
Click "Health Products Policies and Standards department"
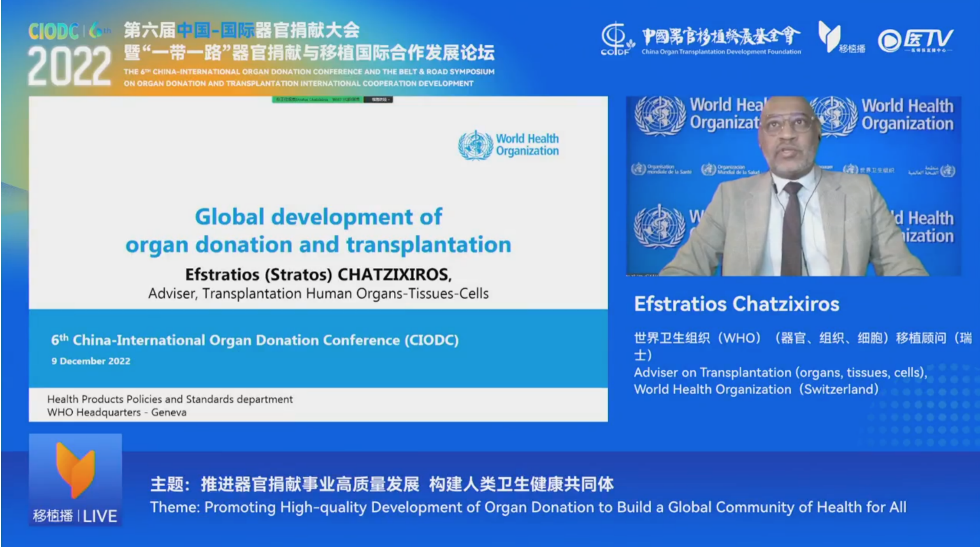pyautogui.click(x=170, y=399)
